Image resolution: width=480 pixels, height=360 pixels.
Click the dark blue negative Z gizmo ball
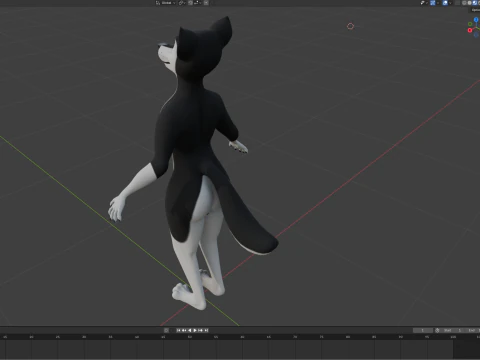(476, 35)
